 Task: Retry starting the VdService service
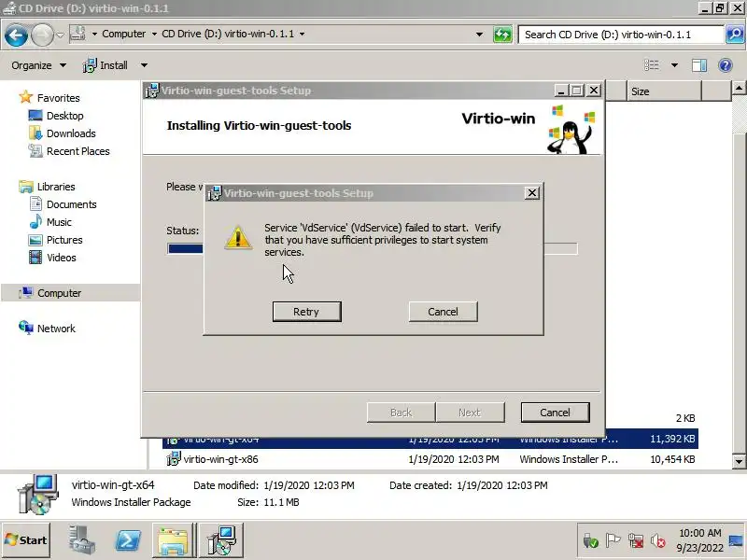306,312
